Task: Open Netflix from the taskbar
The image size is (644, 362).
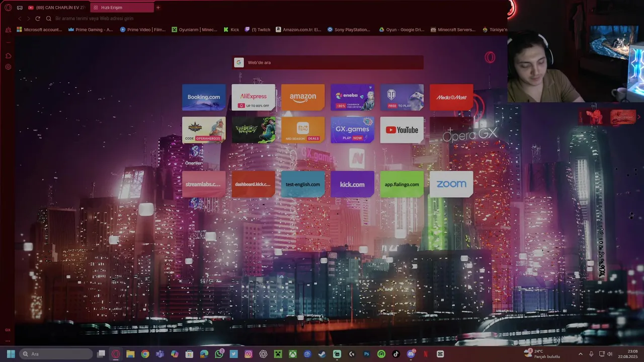Action: coord(426,354)
